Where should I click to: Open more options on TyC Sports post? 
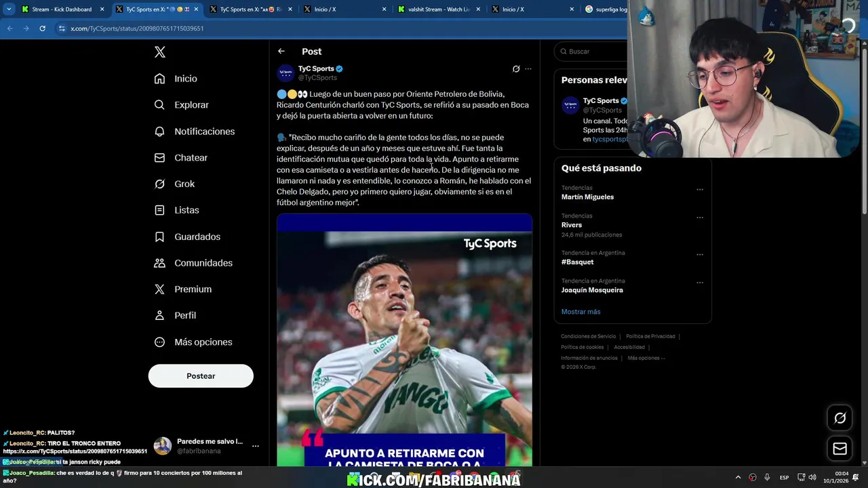(x=528, y=69)
